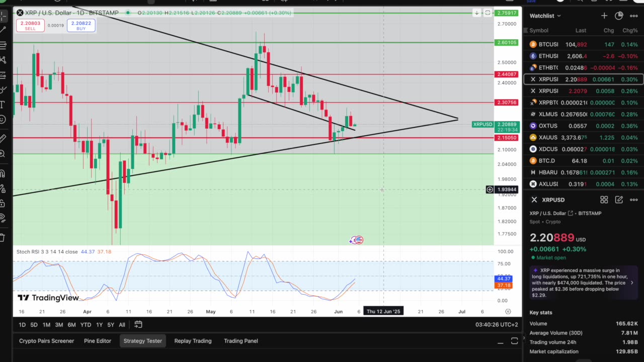Viewport: 644px width, 362px height.
Task: Select the ETHUSD watchlist row
Action: 584,56
